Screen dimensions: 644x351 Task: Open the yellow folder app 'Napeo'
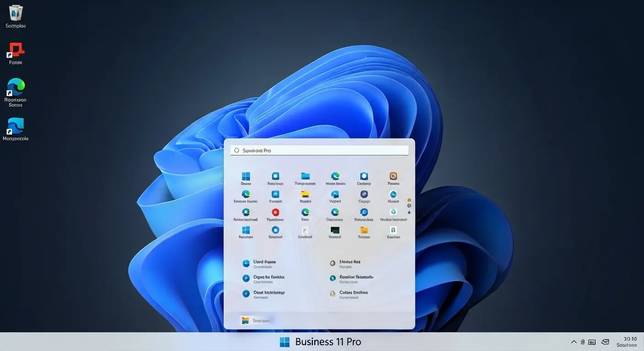tap(305, 197)
